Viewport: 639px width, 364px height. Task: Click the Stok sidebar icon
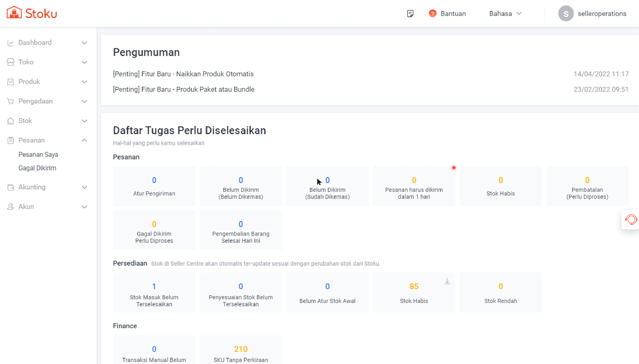(x=10, y=120)
